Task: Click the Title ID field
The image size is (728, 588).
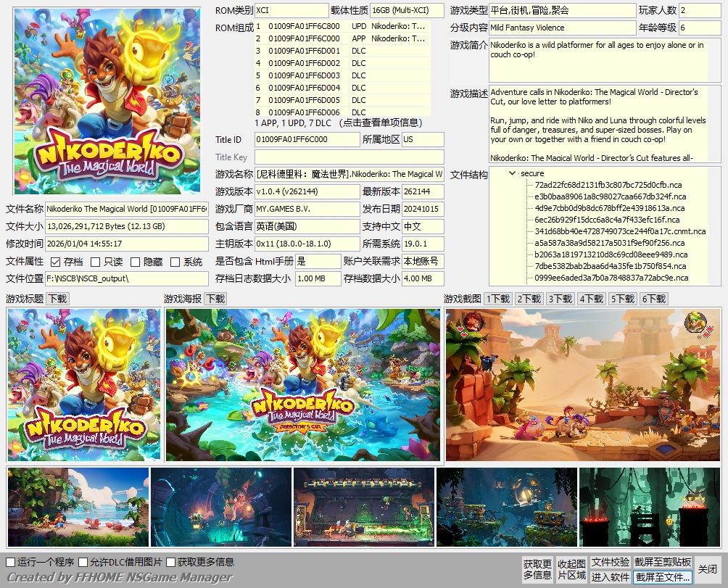Action: [307, 139]
